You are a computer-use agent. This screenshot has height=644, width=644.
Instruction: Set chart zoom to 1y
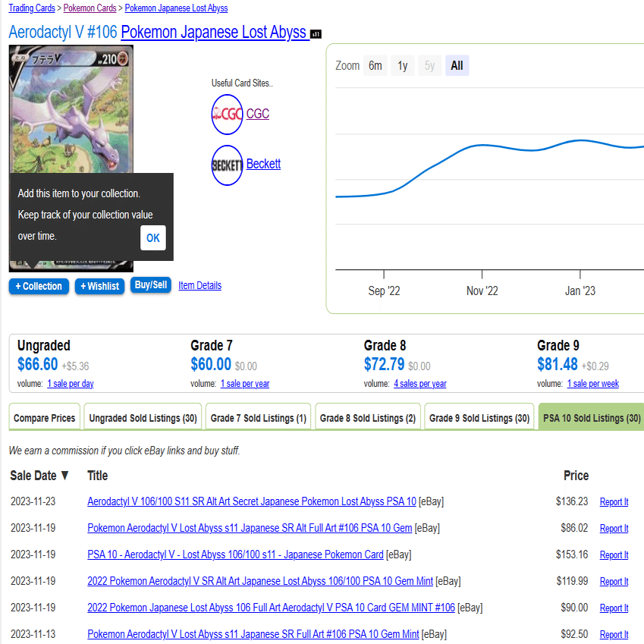click(x=403, y=66)
